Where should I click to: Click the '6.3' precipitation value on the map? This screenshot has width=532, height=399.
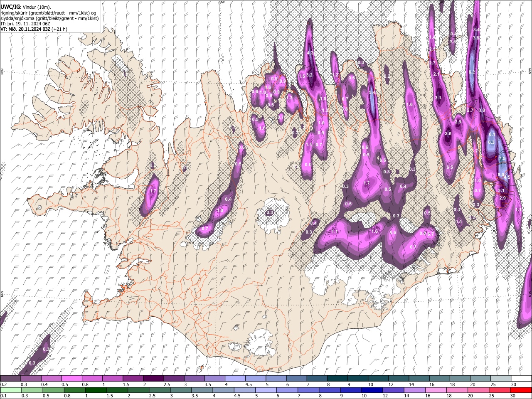[491, 142]
